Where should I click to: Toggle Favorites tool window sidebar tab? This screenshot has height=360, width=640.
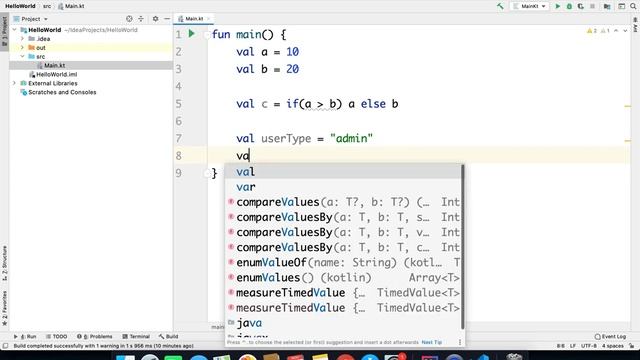pyautogui.click(x=4, y=308)
